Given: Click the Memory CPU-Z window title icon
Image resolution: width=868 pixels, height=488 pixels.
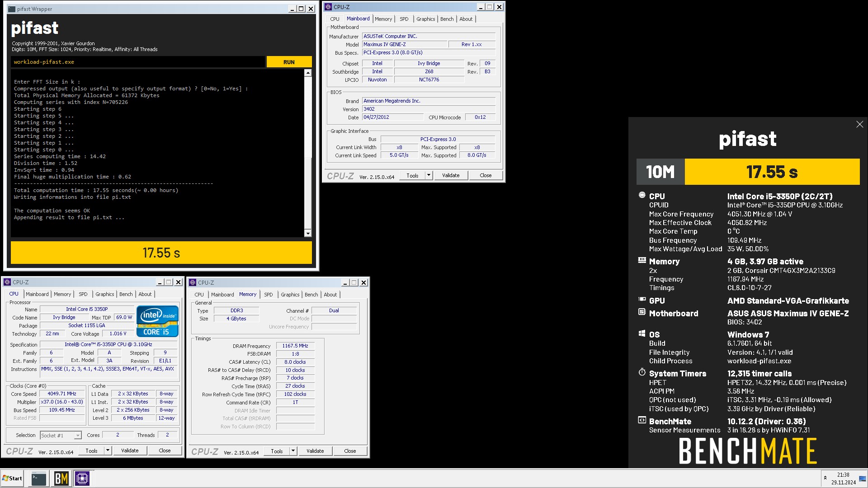Looking at the screenshot, I should 193,282.
